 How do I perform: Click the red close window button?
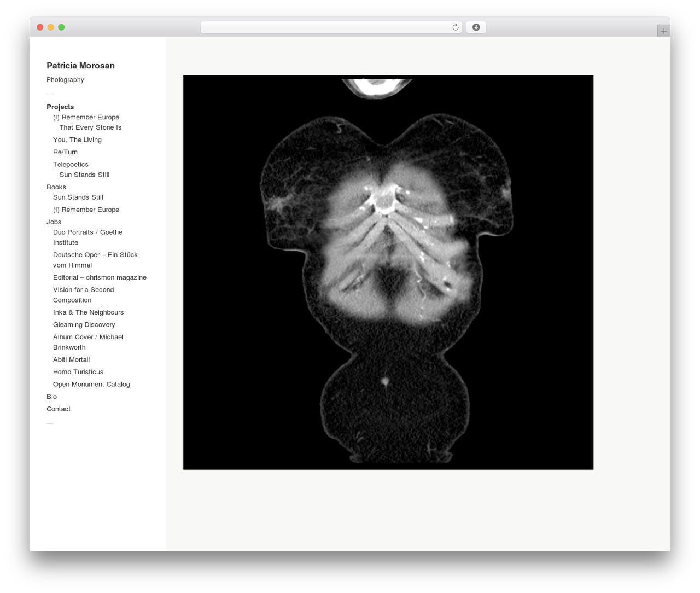point(40,27)
